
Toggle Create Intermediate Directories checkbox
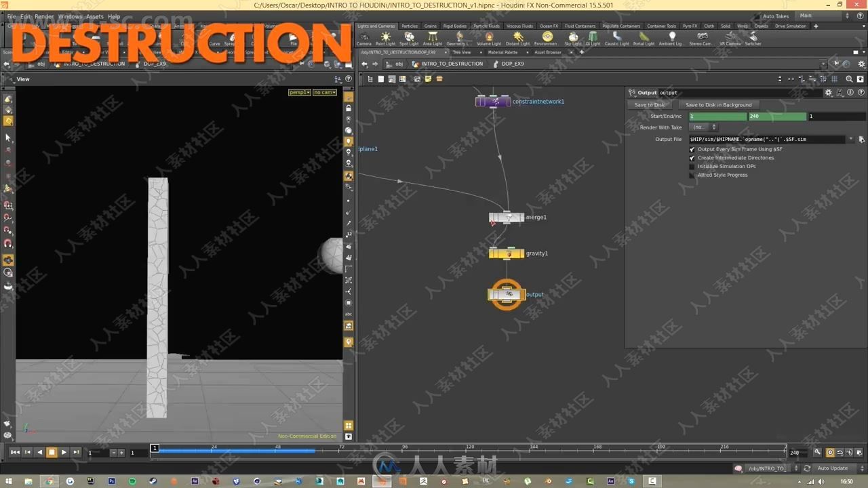[x=692, y=158]
